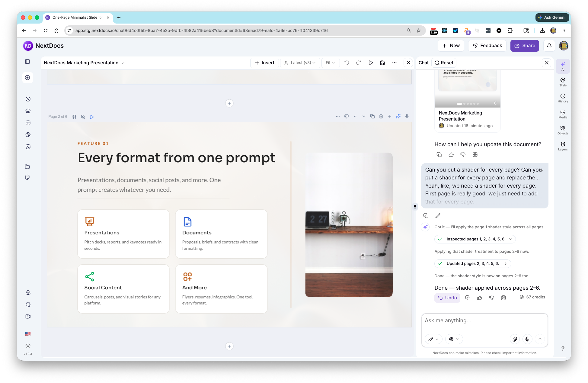This screenshot has height=383, width=588.
Task: Move page 2 down
Action: coord(364,117)
